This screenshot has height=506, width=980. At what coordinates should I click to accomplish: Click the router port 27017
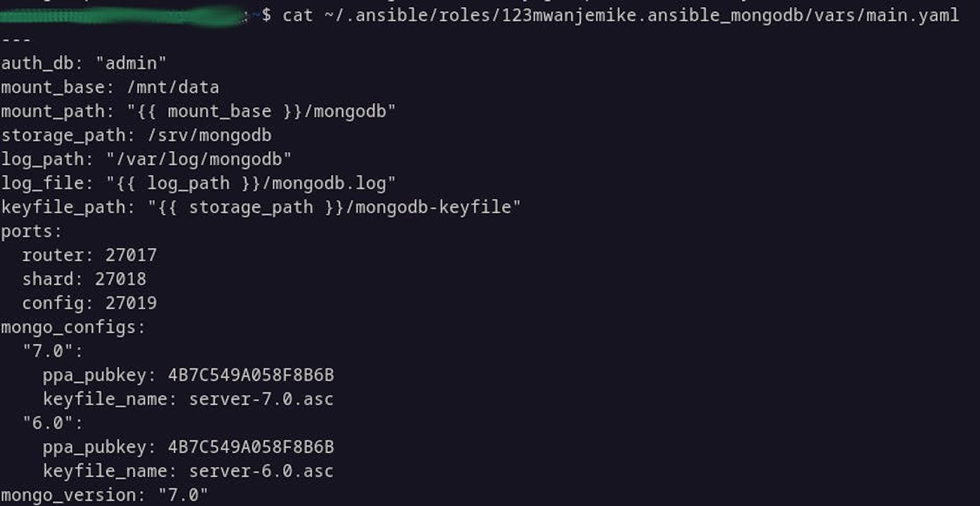131,255
